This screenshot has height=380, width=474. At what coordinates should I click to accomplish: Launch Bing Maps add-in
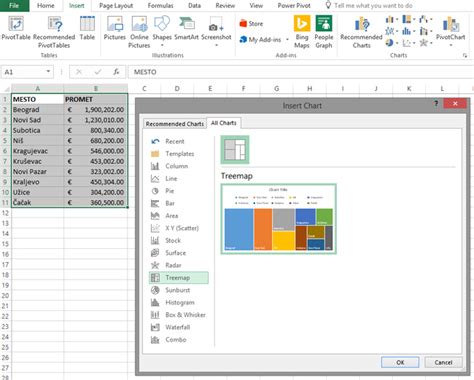tap(302, 32)
